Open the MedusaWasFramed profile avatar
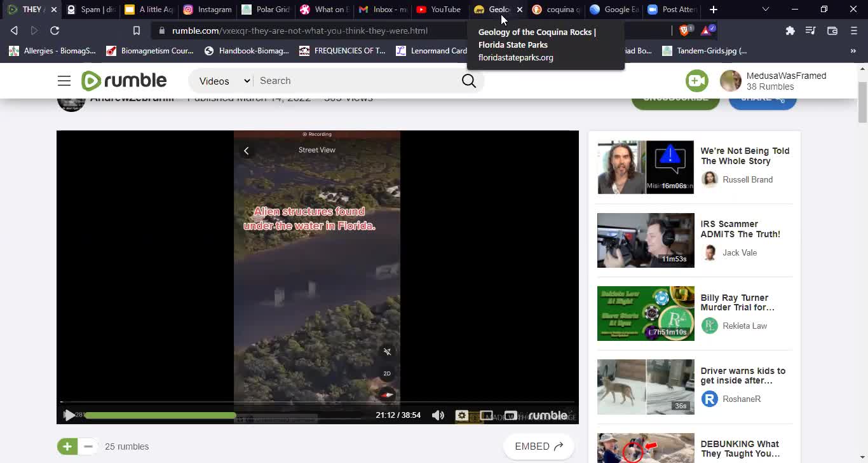Screen dimensions: 868x463 [731, 81]
